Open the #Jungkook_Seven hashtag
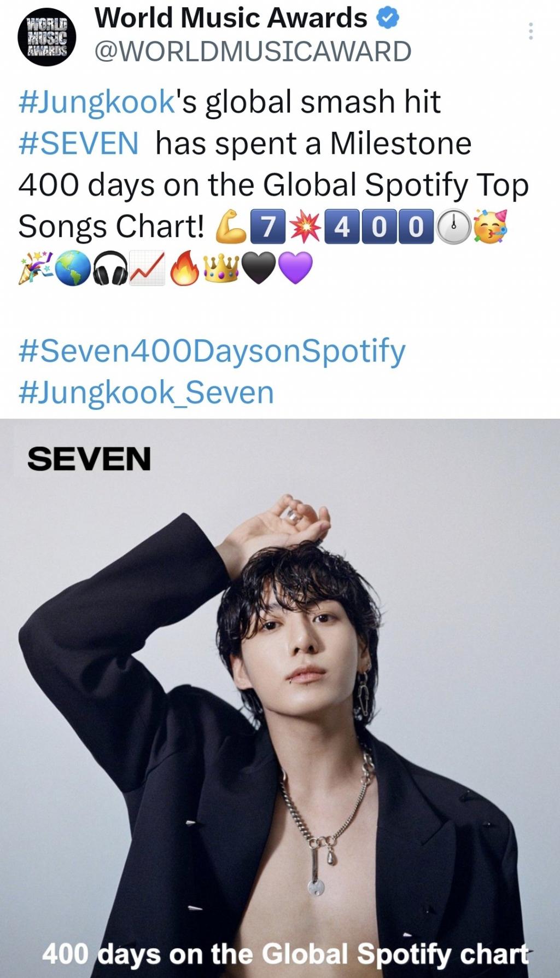The height and width of the screenshot is (978, 560). pos(146,393)
